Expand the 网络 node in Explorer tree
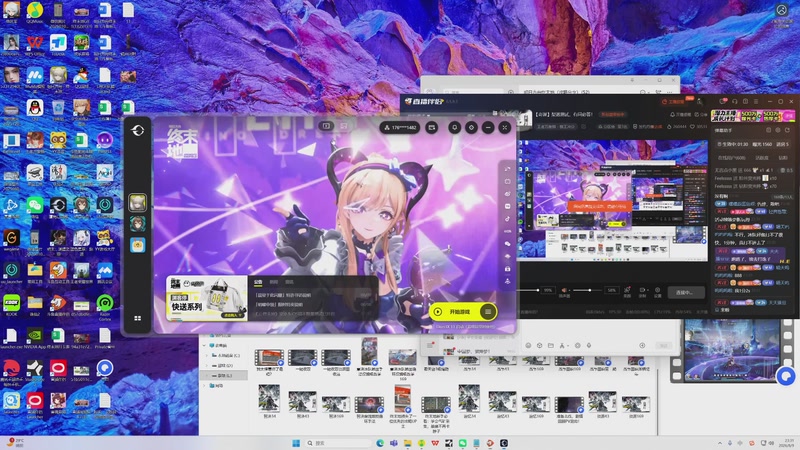The height and width of the screenshot is (450, 800). tap(204, 386)
